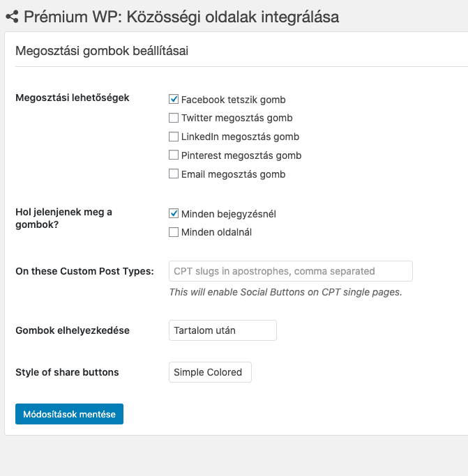
Task: Click the Pinterest megosztás gomb label
Action: pos(241,155)
